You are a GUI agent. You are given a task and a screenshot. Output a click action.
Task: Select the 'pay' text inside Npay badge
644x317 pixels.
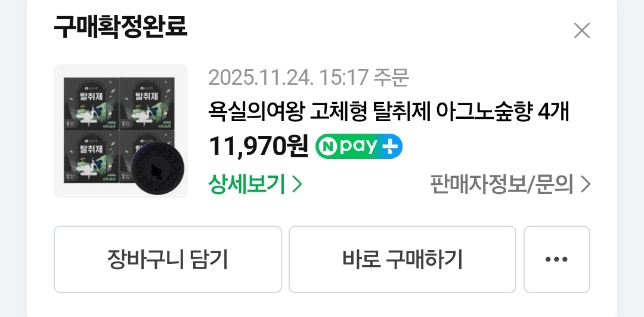tap(358, 147)
